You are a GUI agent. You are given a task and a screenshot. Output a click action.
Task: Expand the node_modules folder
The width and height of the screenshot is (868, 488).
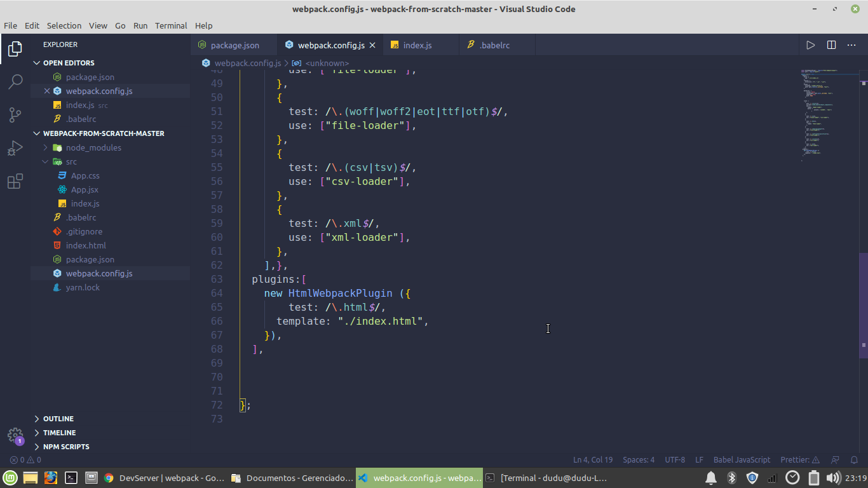(x=110, y=147)
